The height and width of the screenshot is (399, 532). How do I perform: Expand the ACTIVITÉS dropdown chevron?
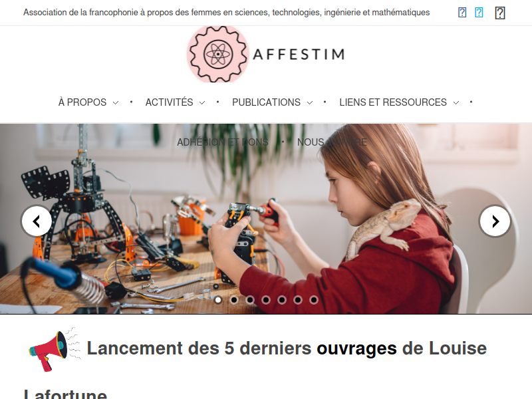coord(202,102)
